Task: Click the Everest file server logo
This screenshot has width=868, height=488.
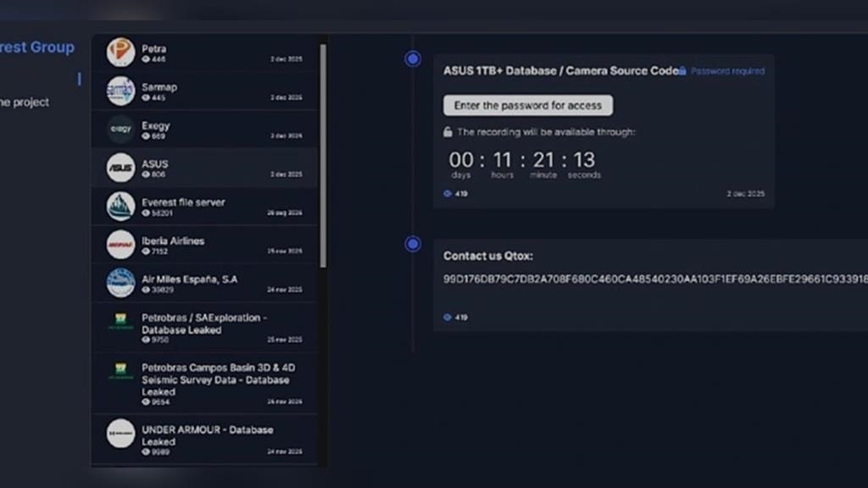Action: [x=120, y=206]
